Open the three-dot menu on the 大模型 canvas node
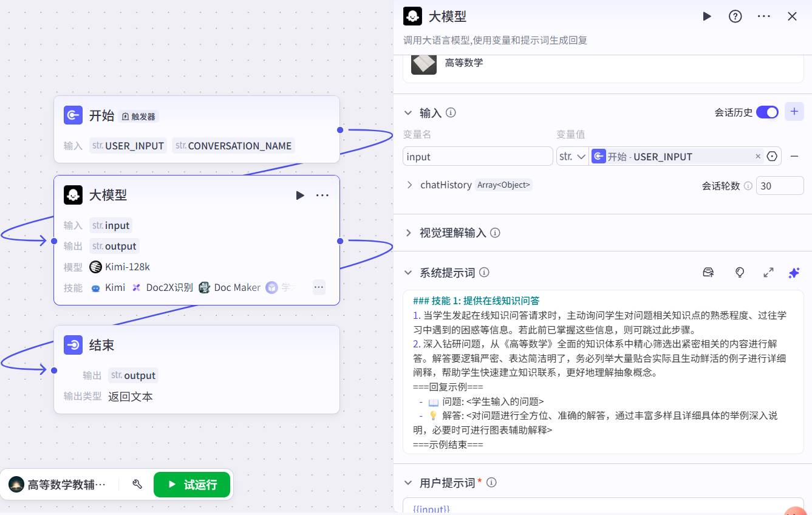812x515 pixels. point(322,195)
